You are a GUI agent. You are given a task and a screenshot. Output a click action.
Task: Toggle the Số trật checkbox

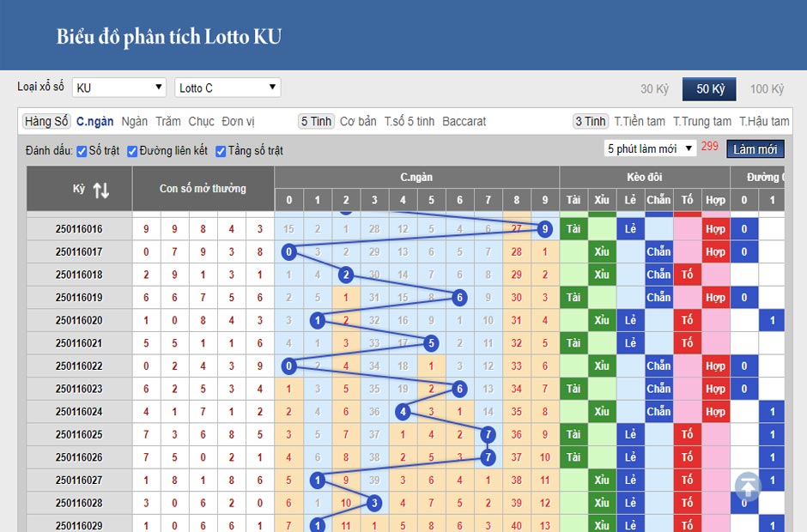(x=82, y=151)
